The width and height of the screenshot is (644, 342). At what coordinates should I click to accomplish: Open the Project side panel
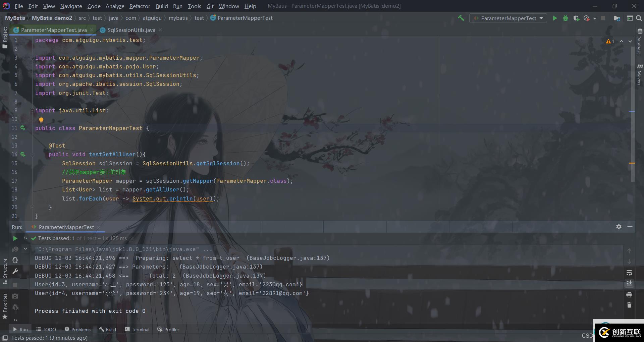[5, 38]
